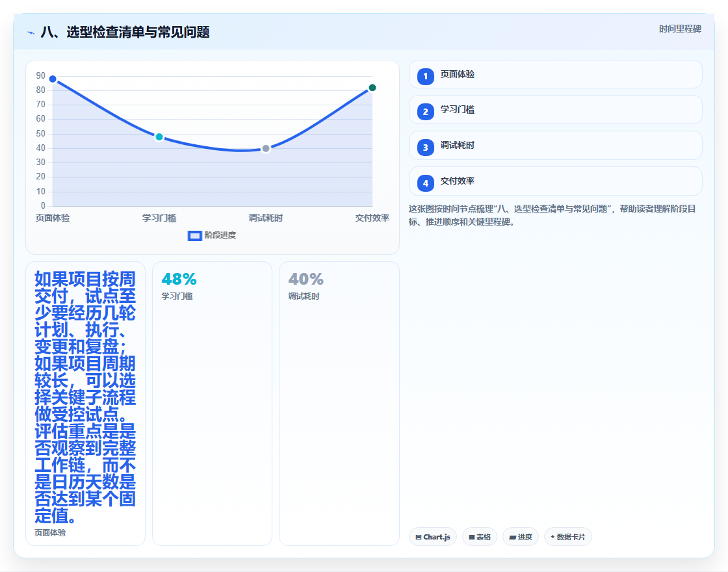Open the 交付效率 list item
728x572 pixels.
pyautogui.click(x=555, y=181)
